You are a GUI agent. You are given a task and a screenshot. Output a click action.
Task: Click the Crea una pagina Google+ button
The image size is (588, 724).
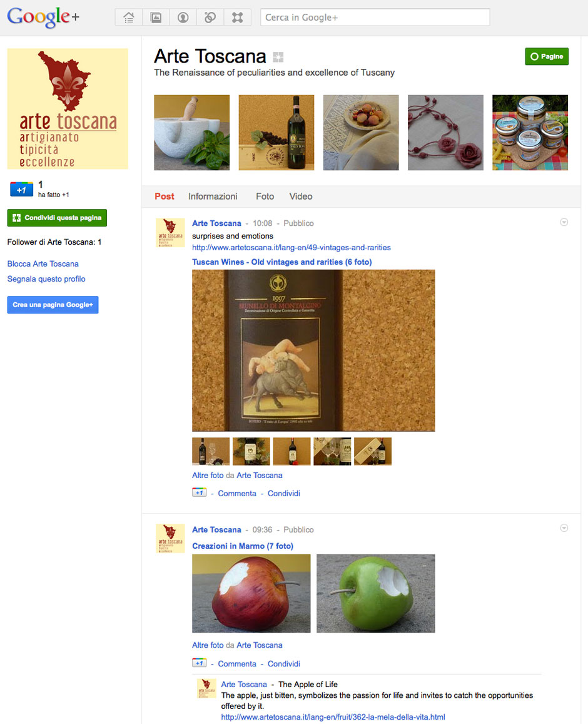[x=53, y=305]
